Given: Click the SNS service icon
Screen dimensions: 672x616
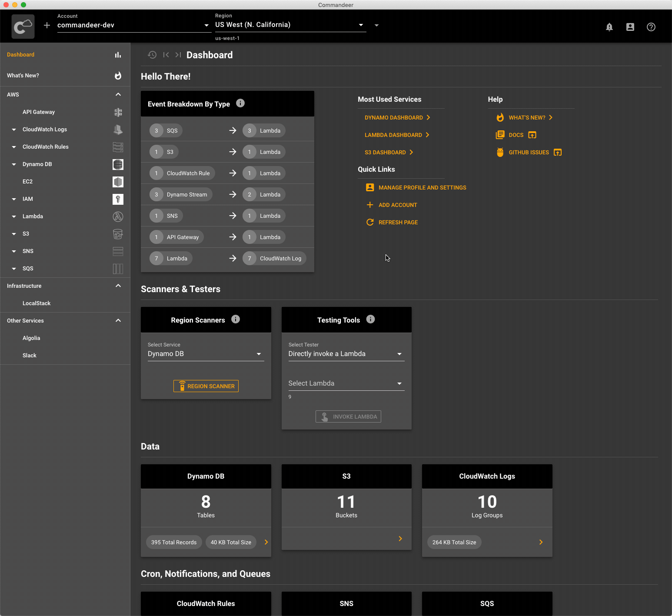Looking at the screenshot, I should [x=118, y=251].
